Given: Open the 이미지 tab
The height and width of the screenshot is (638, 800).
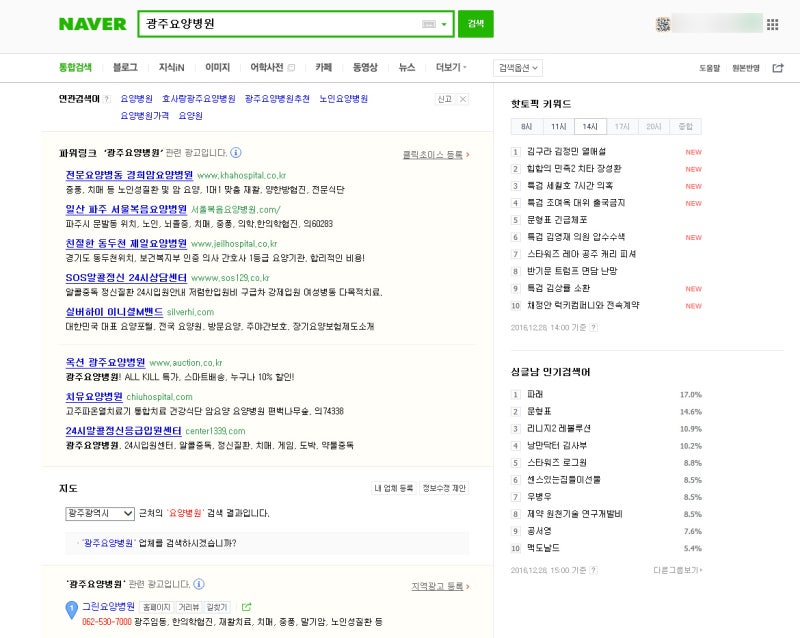Looking at the screenshot, I should click(217, 67).
